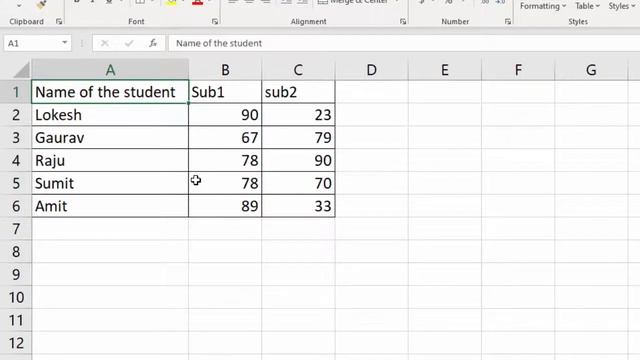This screenshot has width=640, height=360.
Task: Select row 4 header
Action: (16, 160)
